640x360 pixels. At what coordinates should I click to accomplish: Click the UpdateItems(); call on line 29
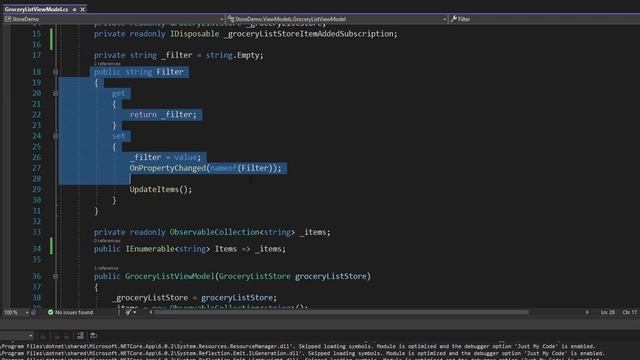click(161, 189)
